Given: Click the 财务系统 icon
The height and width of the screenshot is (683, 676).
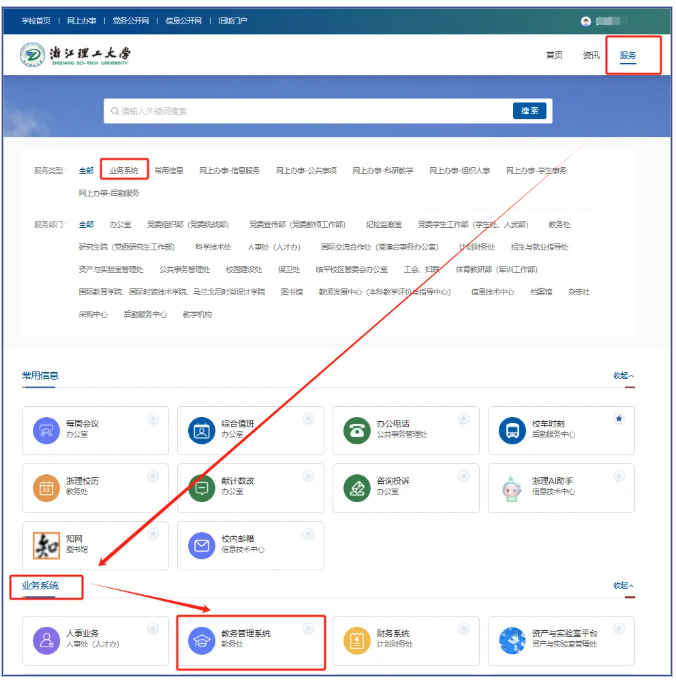Looking at the screenshot, I should pyautogui.click(x=356, y=640).
